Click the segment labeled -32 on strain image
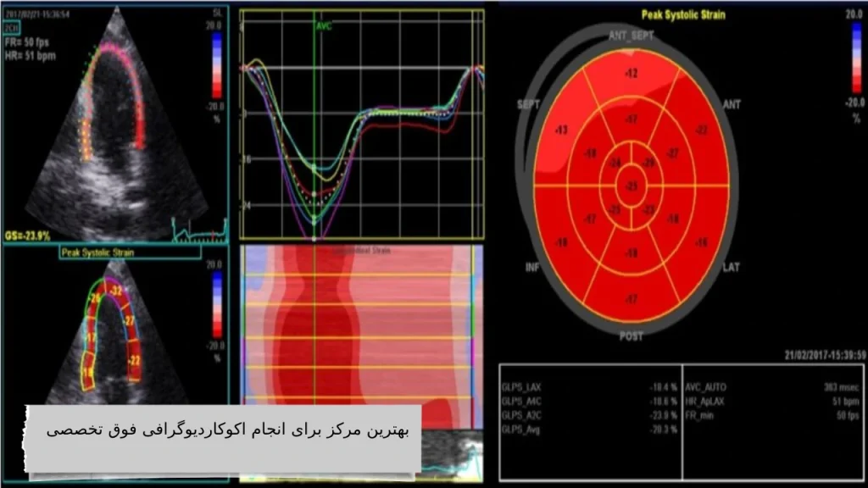Image resolution: width=868 pixels, height=488 pixels. tap(115, 291)
